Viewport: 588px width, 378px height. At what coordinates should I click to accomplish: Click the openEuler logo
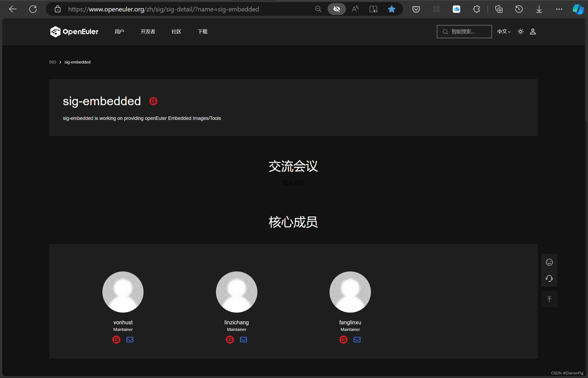(x=74, y=32)
